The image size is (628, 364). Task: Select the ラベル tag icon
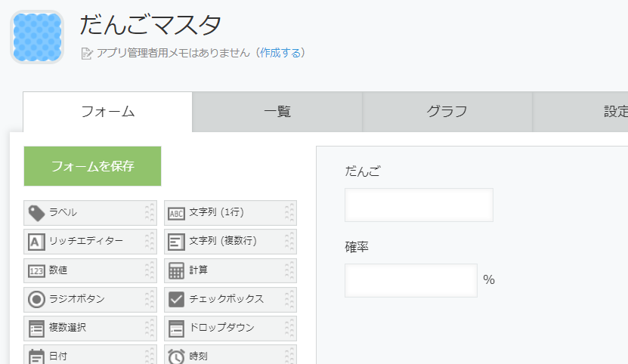[x=36, y=213]
